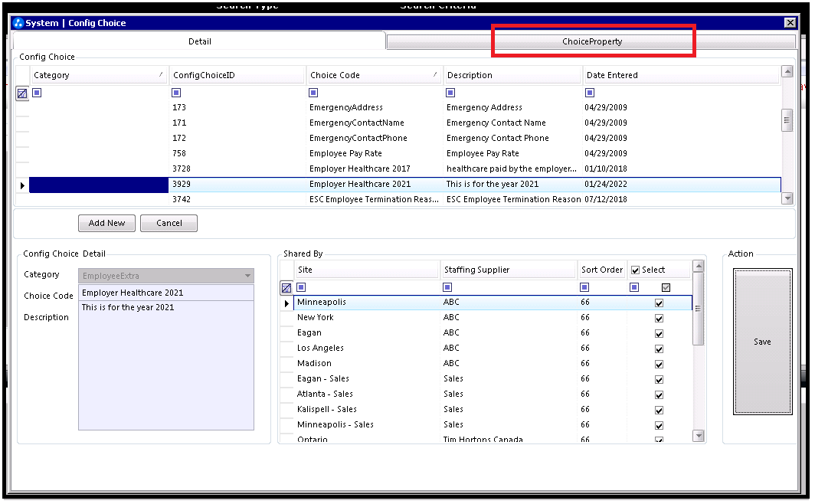Screen dimensions: 815x504
Task: Click the Shared By grid filter-clear icon
Action: tap(286, 288)
